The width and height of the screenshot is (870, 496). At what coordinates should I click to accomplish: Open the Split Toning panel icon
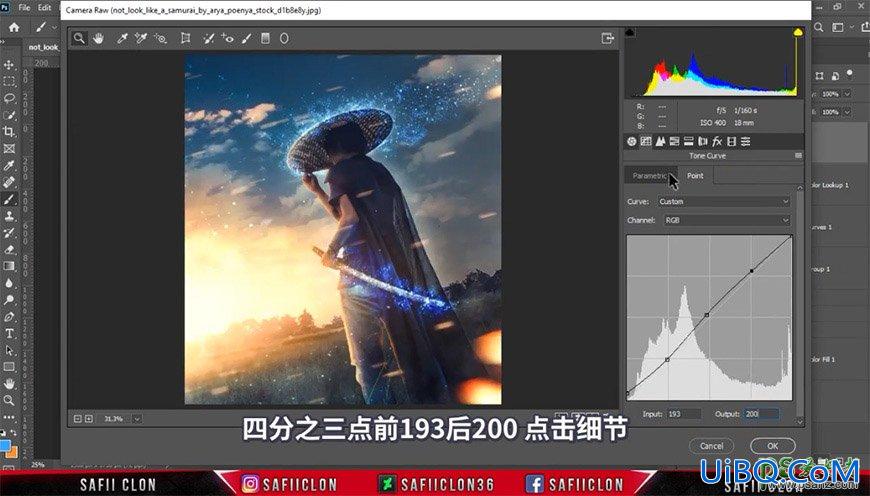[689, 141]
